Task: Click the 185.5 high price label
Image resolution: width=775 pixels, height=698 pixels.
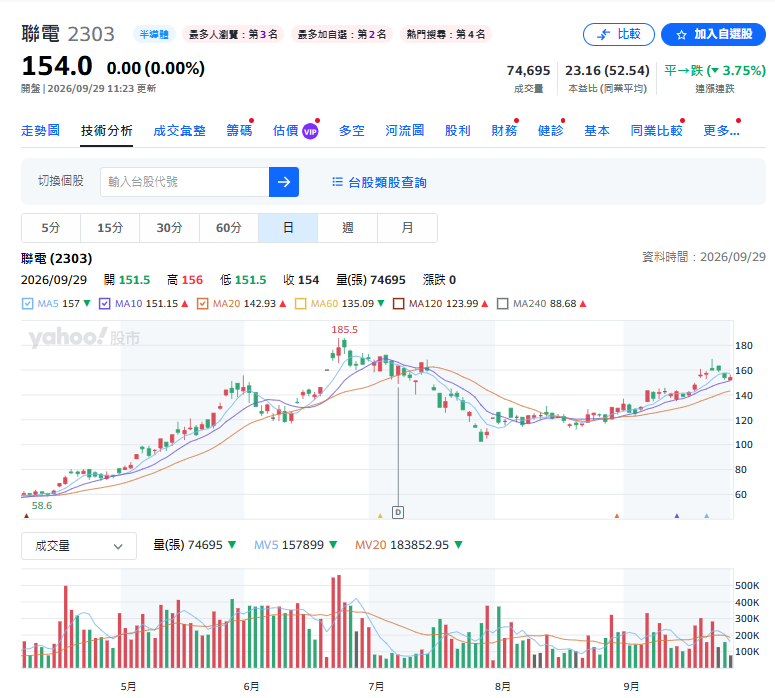Action: point(344,329)
